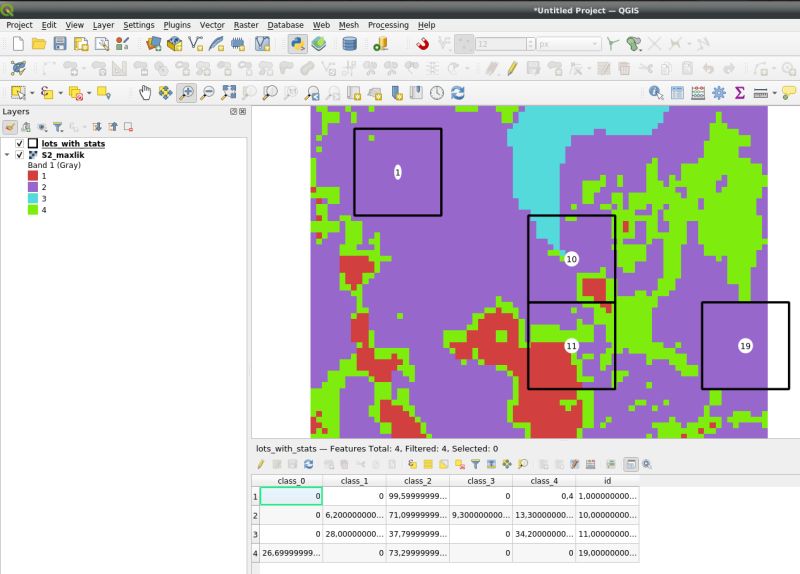Click the 26,69999999 cell in row 4

291,553
